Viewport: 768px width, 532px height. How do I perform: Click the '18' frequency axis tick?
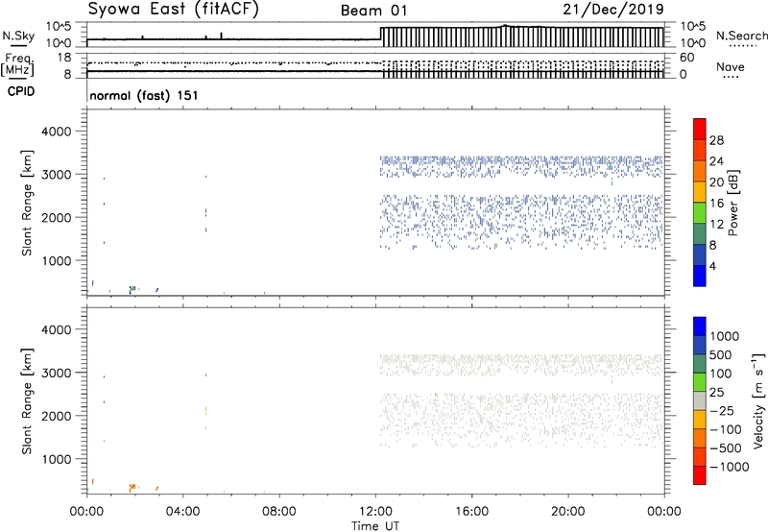click(64, 58)
